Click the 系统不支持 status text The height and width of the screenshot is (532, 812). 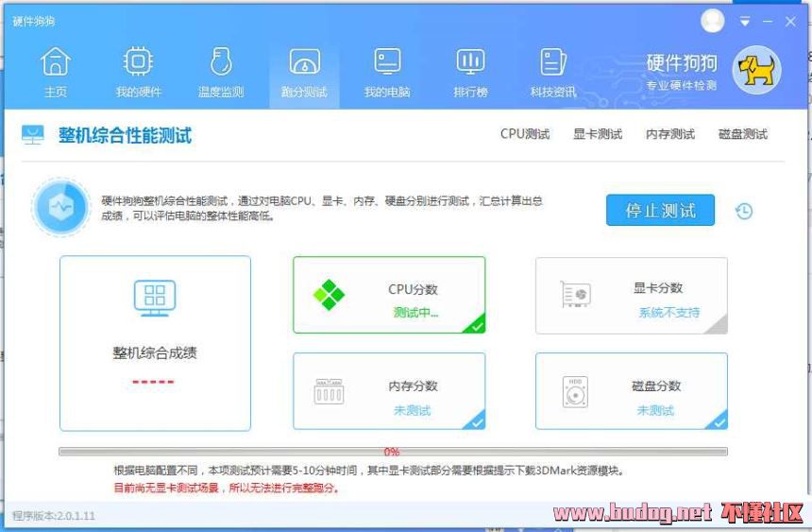click(669, 312)
